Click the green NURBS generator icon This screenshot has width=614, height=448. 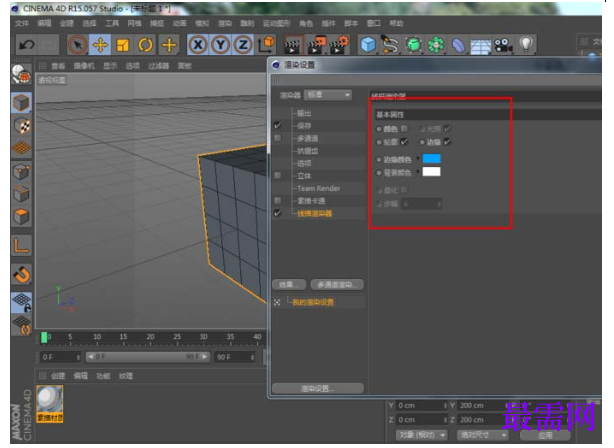(414, 45)
